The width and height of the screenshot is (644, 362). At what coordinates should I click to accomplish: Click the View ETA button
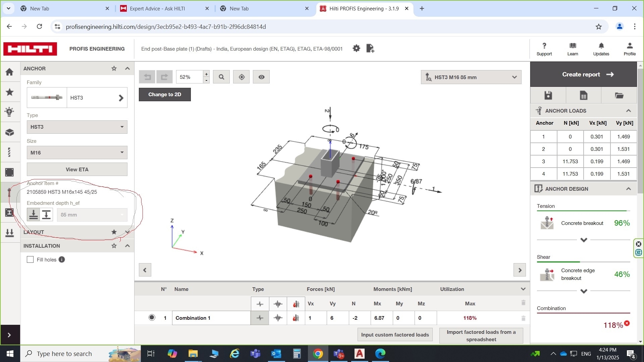pyautogui.click(x=77, y=169)
